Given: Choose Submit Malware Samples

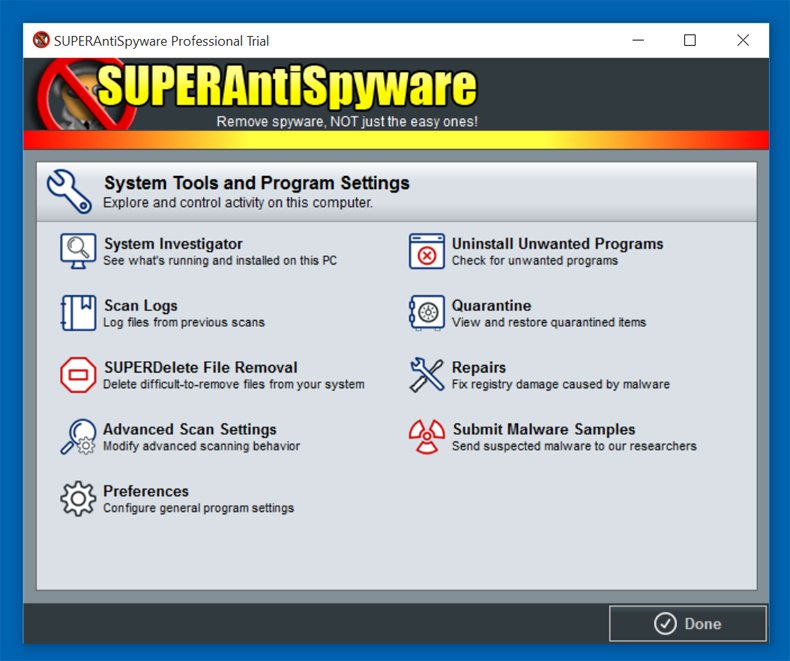Looking at the screenshot, I should [x=544, y=429].
